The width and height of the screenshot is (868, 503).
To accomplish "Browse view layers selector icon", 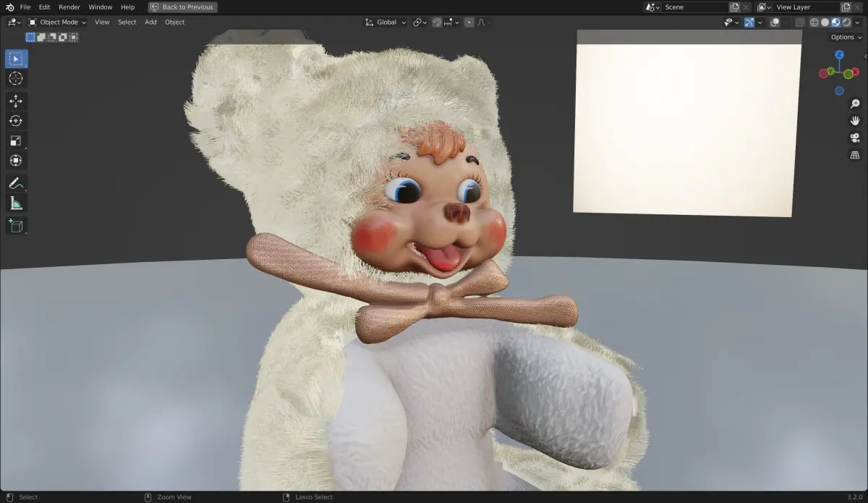I will (x=764, y=7).
